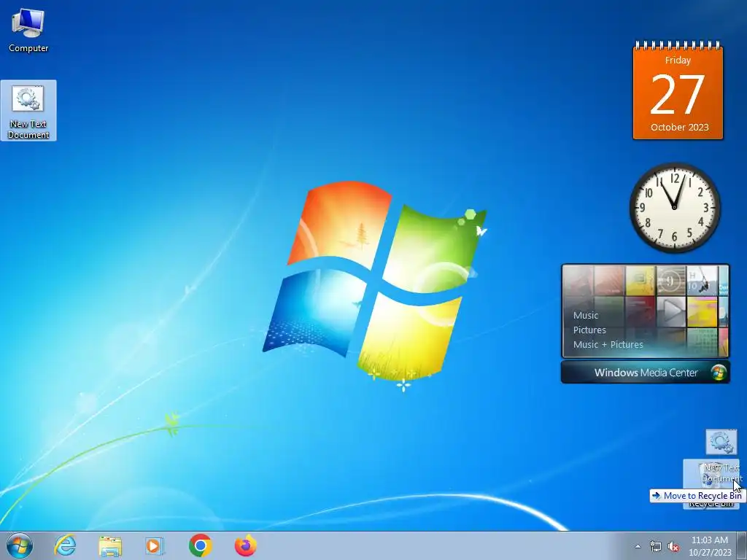Launch Internet Explorer from the taskbar
Viewport: 747px width, 560px height.
[65, 545]
